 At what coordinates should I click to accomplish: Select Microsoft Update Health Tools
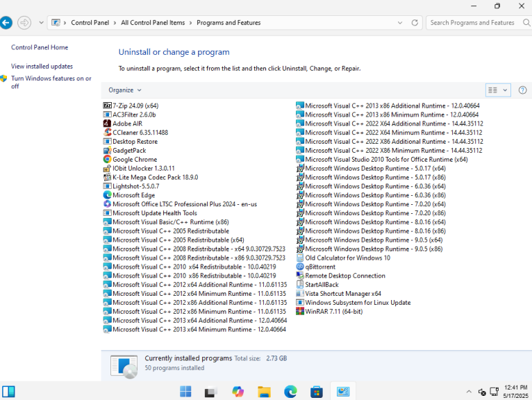click(x=150, y=212)
